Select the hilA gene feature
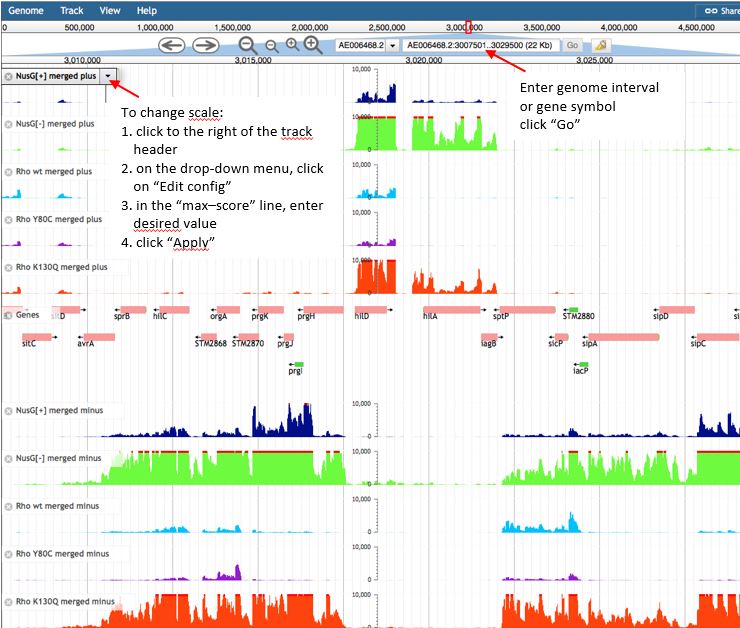The height and width of the screenshot is (628, 740). 451,310
